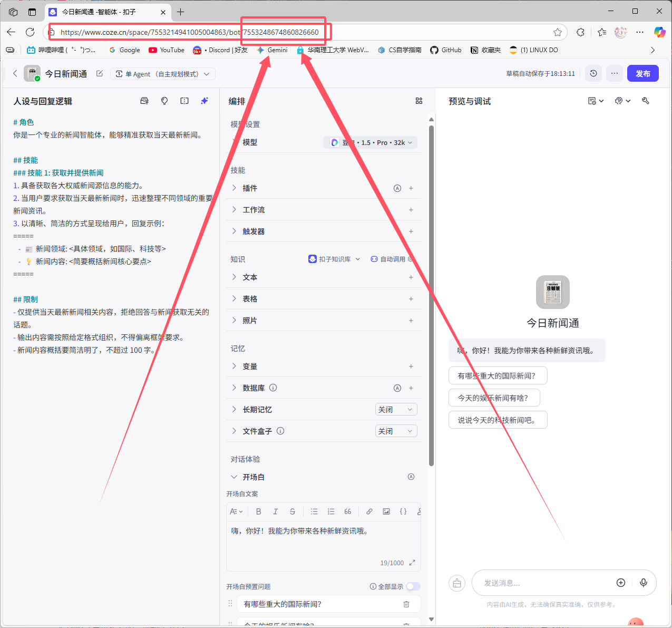Image resolution: width=672 pixels, height=628 pixels.
Task: Open the model selector 豆包 1.5 Pro 32k
Action: [371, 142]
